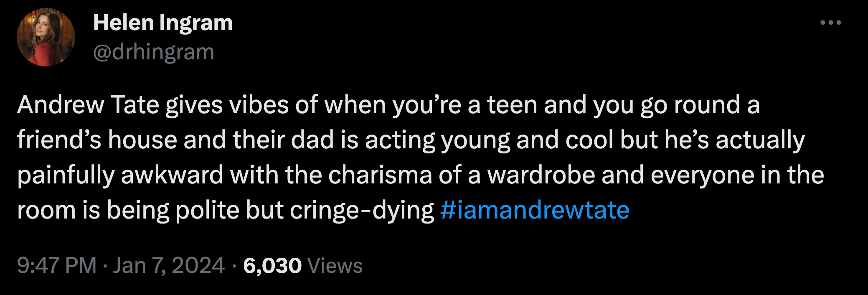
Task: Click the 6,030 view count number
Action: 272,266
